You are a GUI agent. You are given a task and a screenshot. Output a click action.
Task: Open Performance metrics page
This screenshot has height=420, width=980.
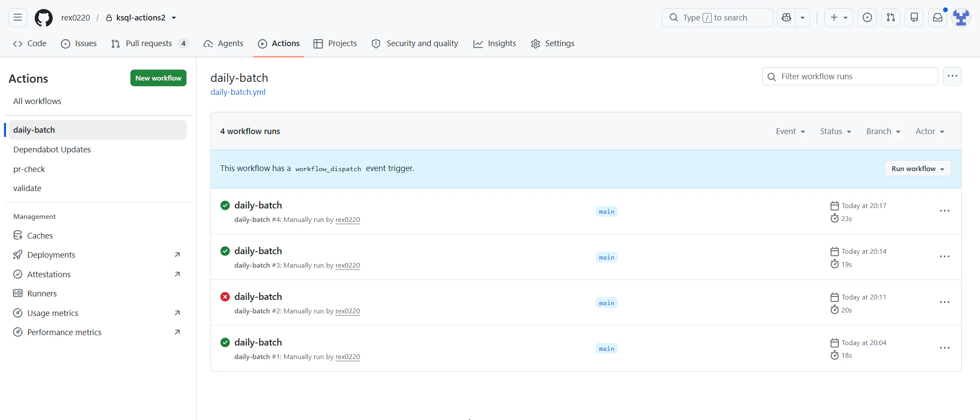[x=97, y=332]
